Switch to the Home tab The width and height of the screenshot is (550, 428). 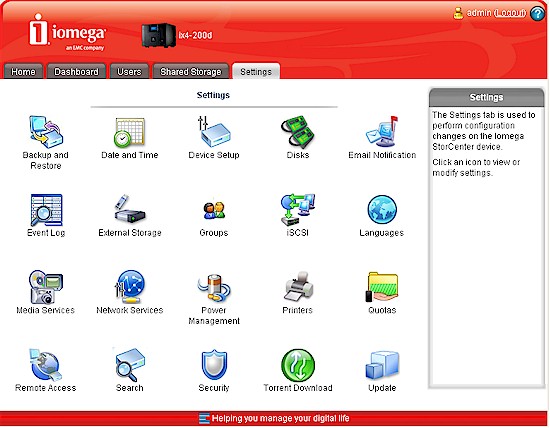click(23, 72)
